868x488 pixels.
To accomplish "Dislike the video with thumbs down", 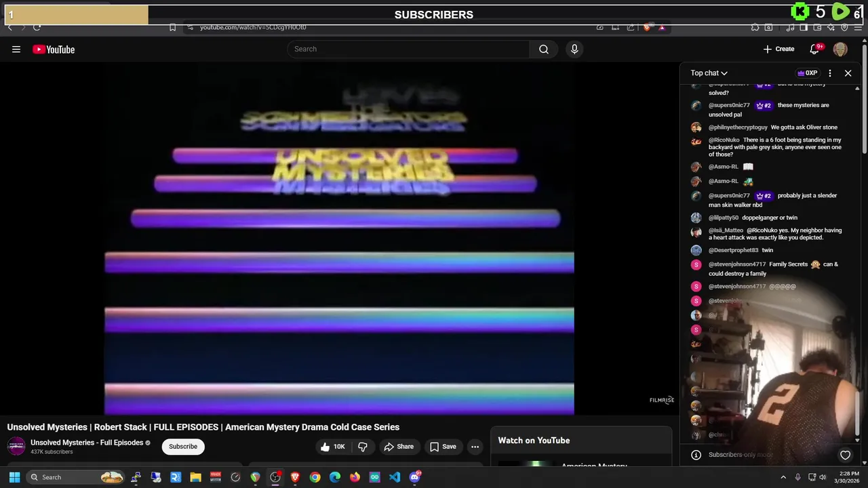I will [x=363, y=447].
